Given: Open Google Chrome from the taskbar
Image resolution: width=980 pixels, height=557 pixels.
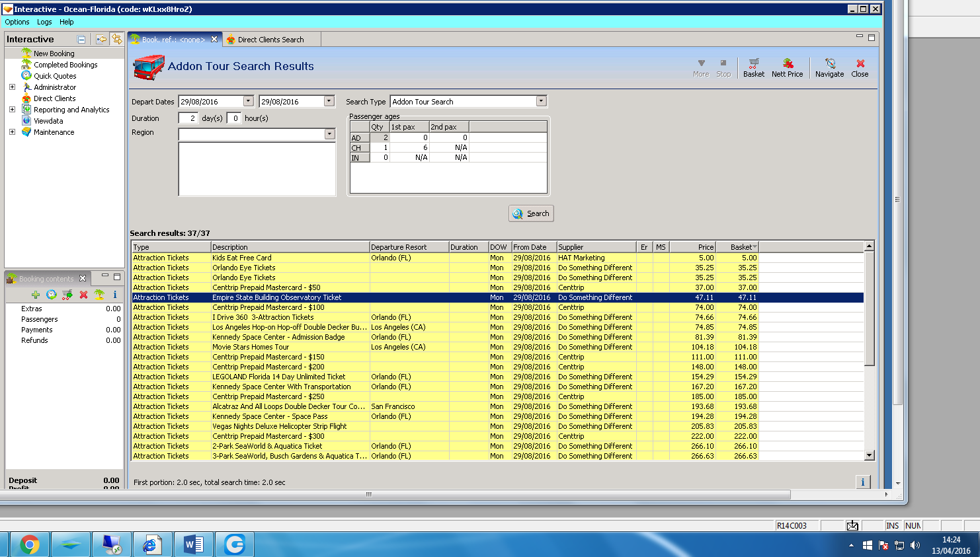Looking at the screenshot, I should tap(29, 544).
